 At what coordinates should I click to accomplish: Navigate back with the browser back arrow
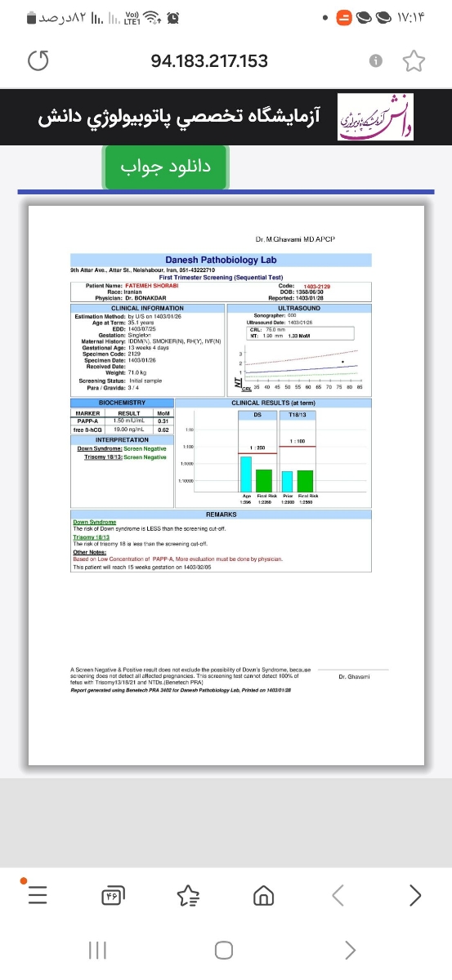coord(338,896)
